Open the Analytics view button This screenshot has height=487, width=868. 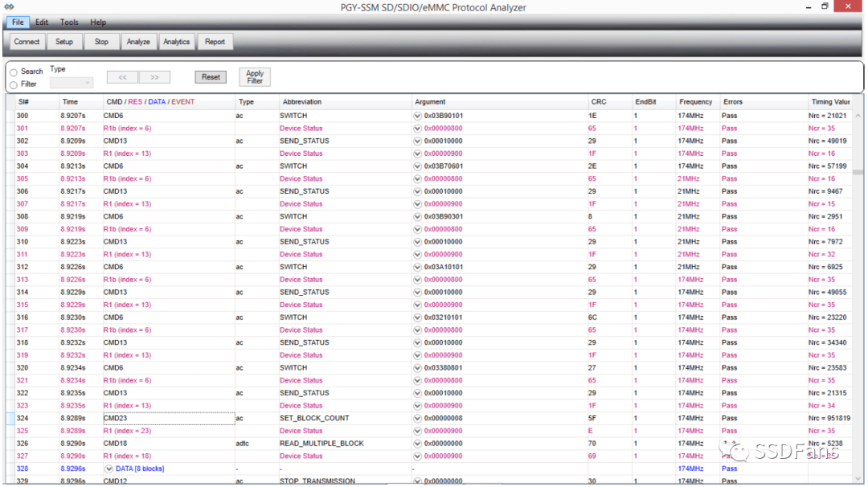click(x=177, y=42)
